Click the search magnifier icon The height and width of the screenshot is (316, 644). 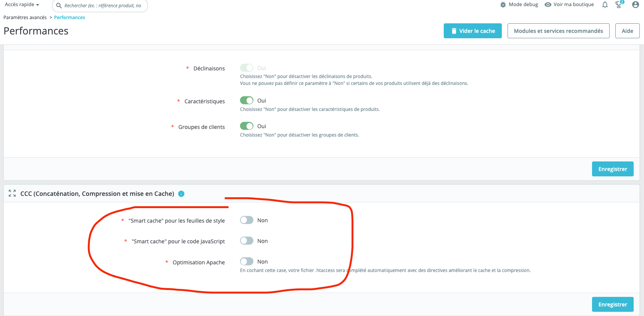[59, 6]
